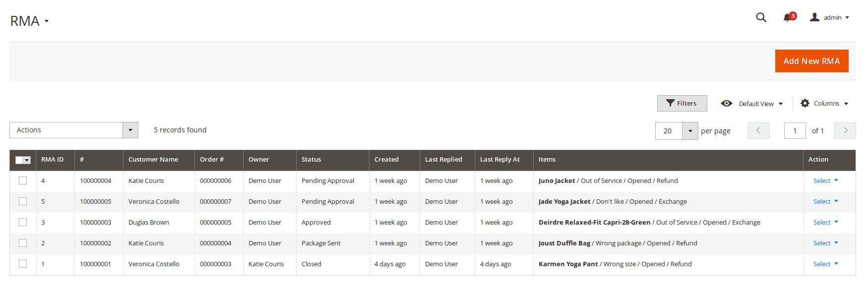868x296 pixels.
Task: Open the per page size dropdown arrow
Action: 690,131
